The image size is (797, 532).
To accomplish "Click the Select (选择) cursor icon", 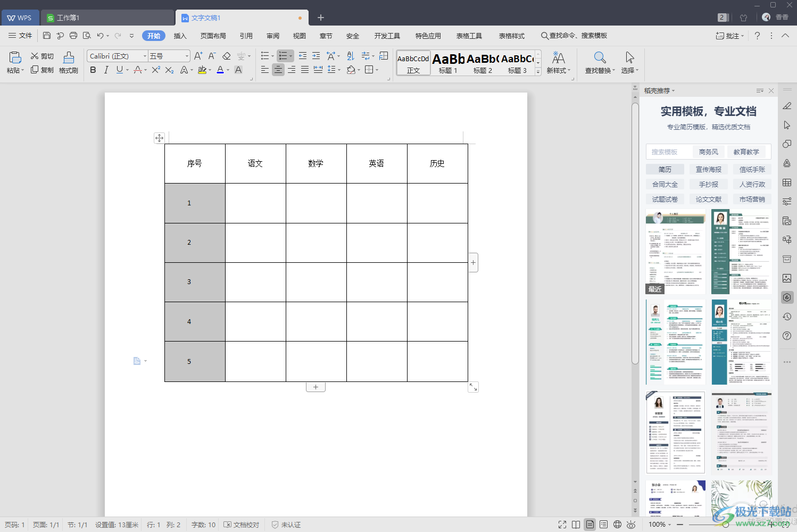I will [629, 57].
